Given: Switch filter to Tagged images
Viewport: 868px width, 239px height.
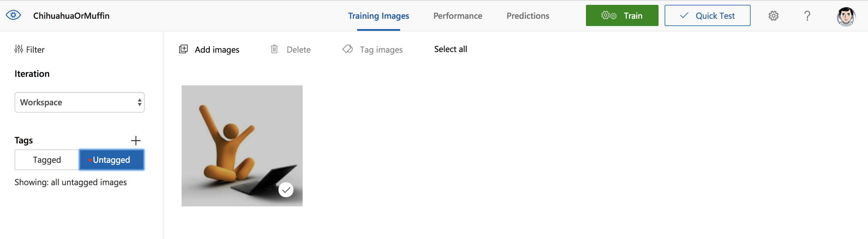Looking at the screenshot, I should point(47,160).
